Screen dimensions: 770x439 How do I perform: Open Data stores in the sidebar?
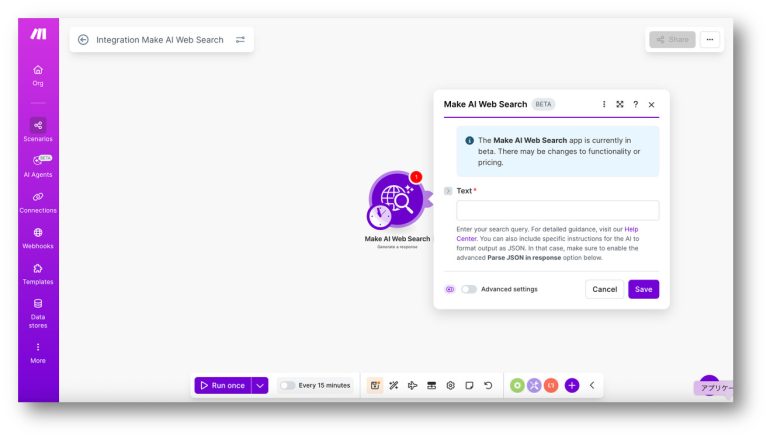(38, 312)
